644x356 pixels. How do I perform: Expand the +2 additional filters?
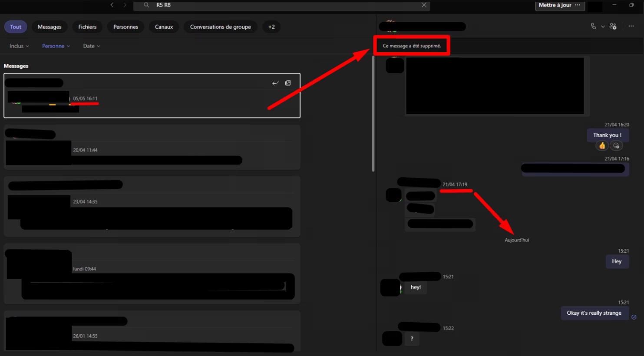271,27
